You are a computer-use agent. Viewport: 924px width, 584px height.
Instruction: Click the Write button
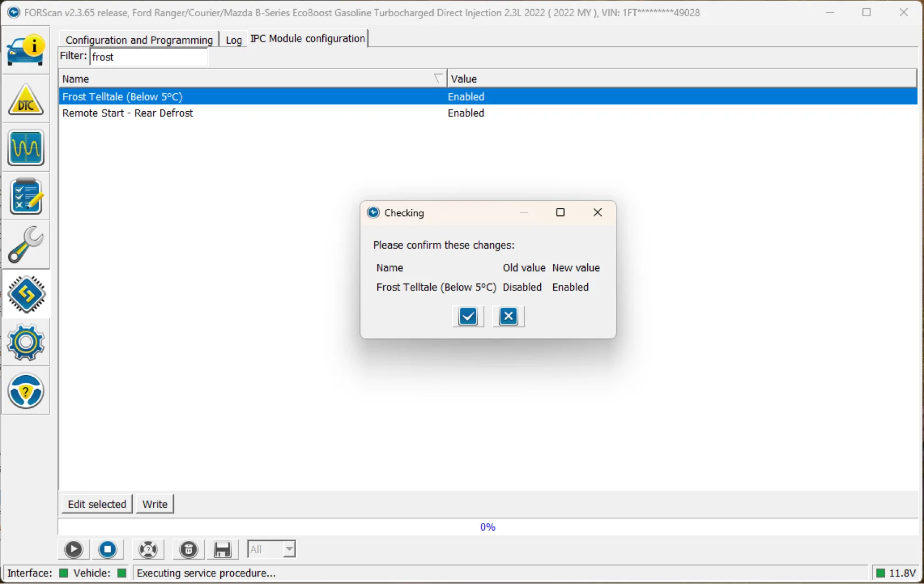(155, 504)
